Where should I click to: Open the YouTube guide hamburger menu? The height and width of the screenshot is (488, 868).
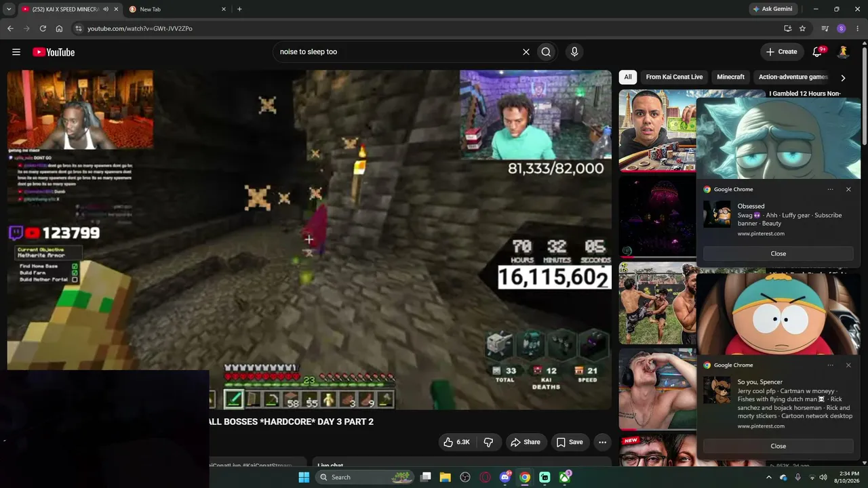click(16, 52)
